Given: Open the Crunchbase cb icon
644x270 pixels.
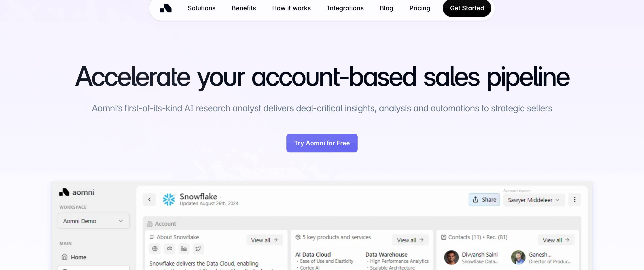Looking at the screenshot, I should (169, 249).
